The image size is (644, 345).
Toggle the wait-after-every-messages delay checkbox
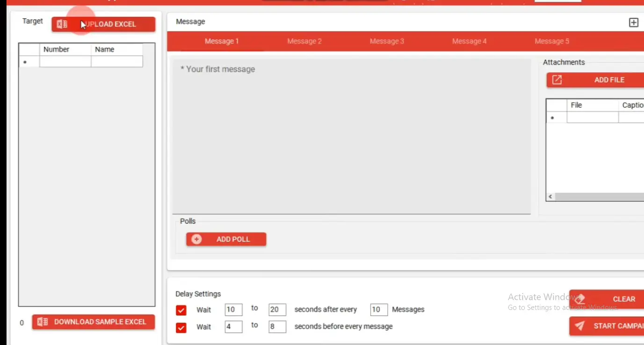coord(181,310)
